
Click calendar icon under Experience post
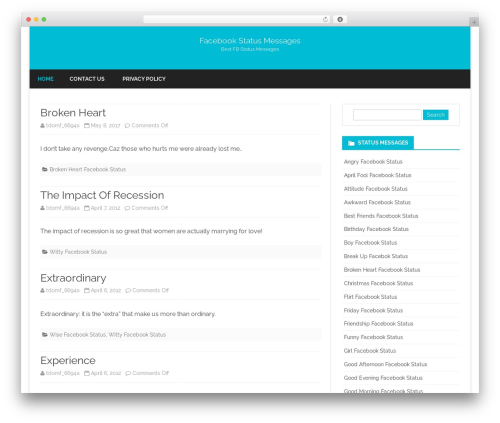87,373
